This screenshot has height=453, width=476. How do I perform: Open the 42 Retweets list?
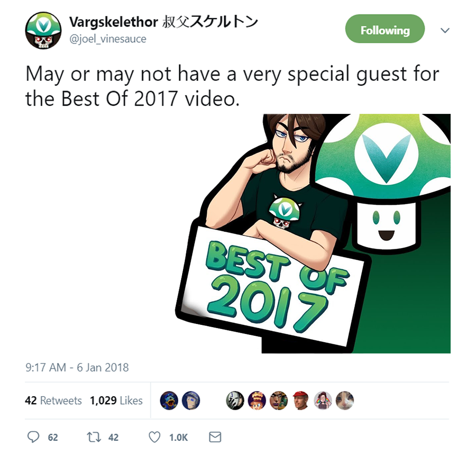click(53, 400)
